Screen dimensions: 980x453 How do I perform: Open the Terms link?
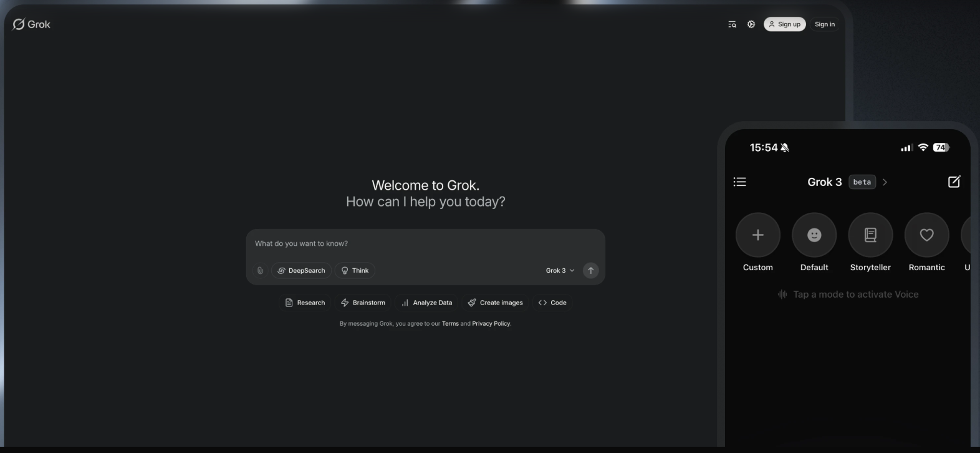coord(450,324)
